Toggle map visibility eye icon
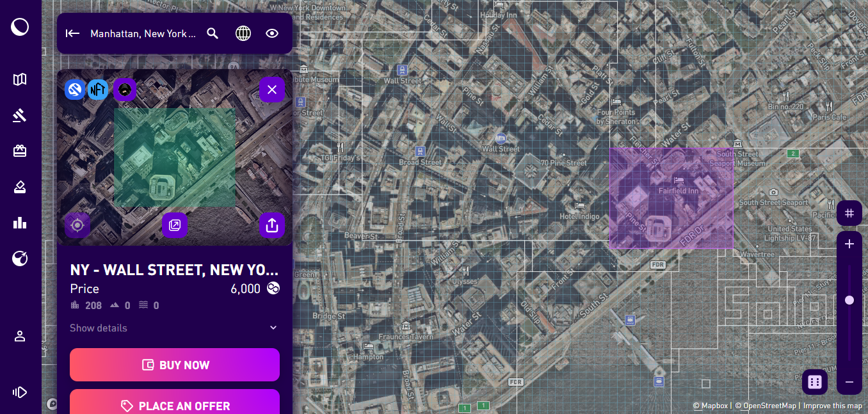Viewport: 868px width, 414px height. pyautogui.click(x=272, y=33)
